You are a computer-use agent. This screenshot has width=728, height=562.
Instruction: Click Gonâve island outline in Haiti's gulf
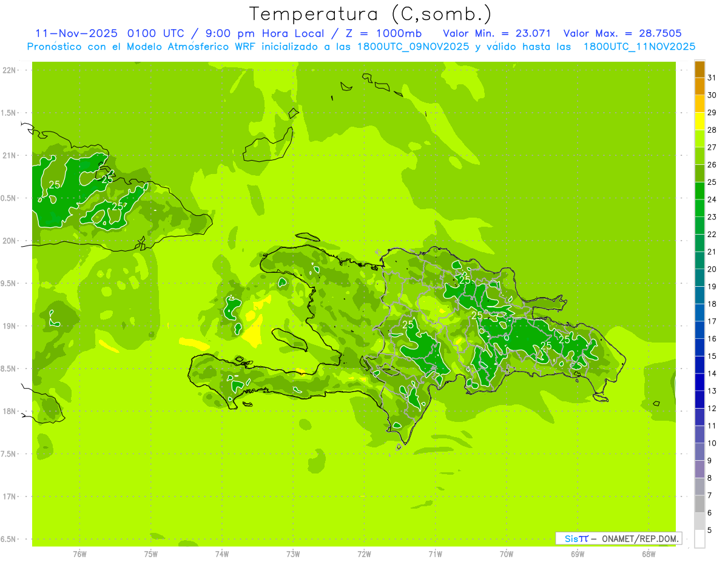[x=290, y=337]
